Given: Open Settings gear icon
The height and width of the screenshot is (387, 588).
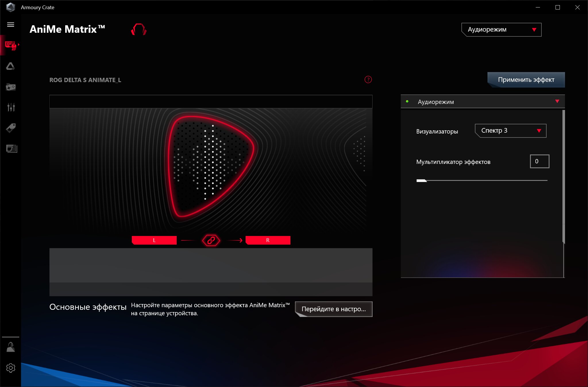Looking at the screenshot, I should click(x=11, y=368).
